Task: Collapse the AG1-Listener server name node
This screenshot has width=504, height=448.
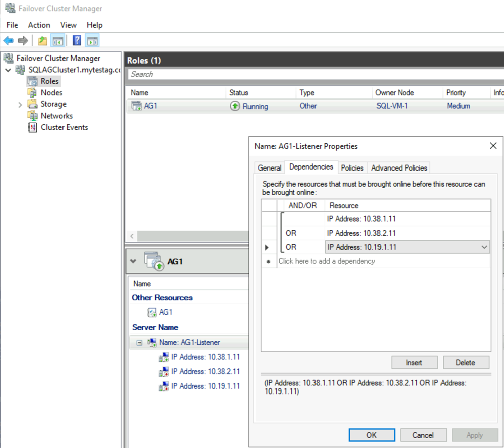Action: [x=139, y=342]
